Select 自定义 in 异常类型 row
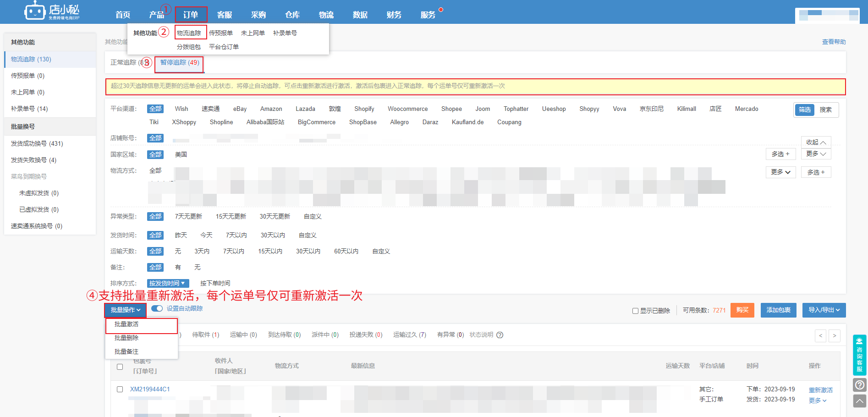Image resolution: width=868 pixels, height=417 pixels. click(313, 216)
